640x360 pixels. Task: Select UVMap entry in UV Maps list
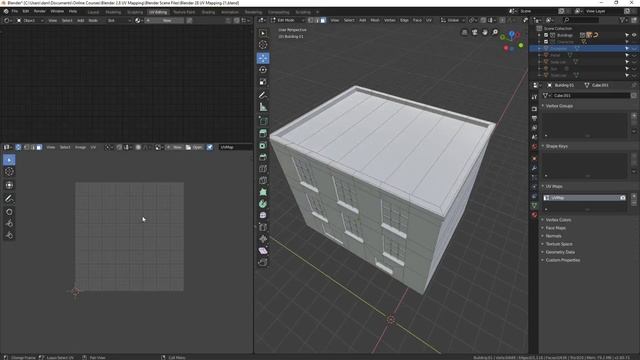point(584,198)
